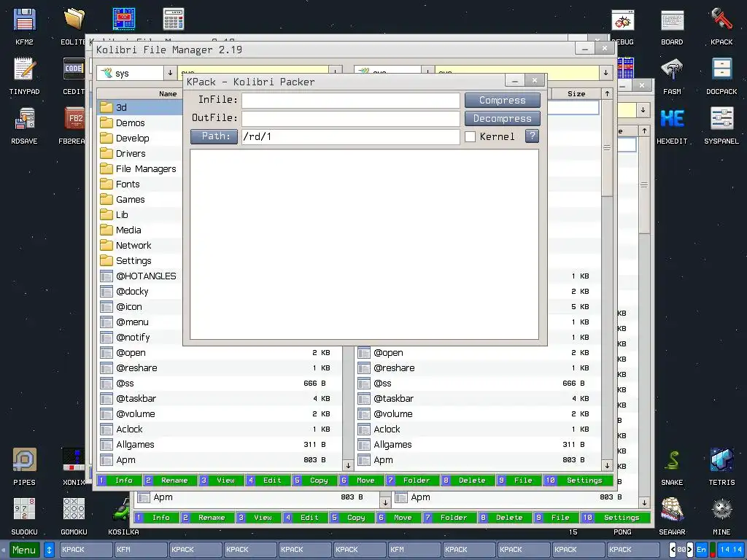
Task: Click F4 Edit in back file manager
Action: click(x=304, y=517)
